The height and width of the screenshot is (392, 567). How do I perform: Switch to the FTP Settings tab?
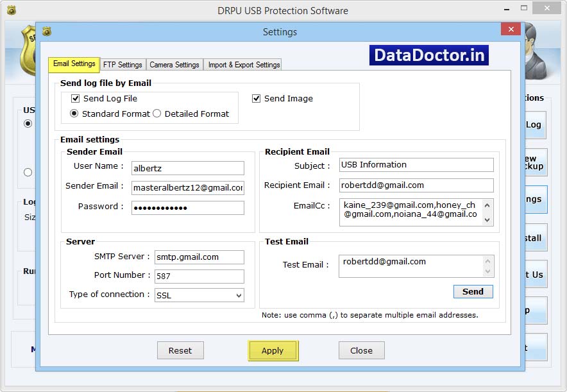[x=123, y=64]
